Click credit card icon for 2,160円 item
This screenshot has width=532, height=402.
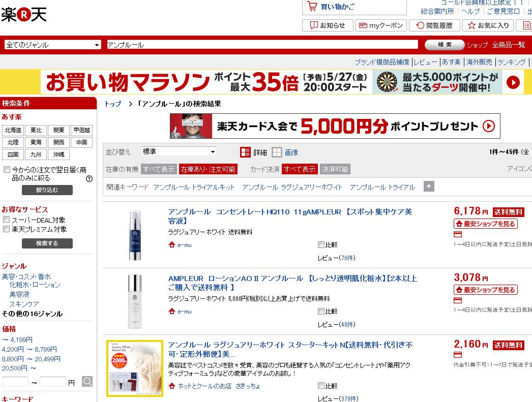tap(458, 355)
